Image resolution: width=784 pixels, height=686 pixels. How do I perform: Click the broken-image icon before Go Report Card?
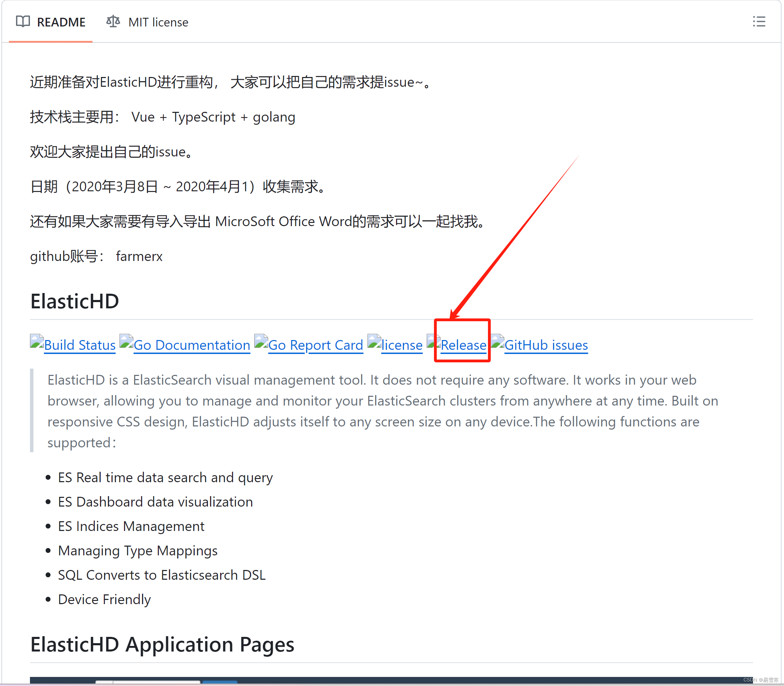(261, 343)
